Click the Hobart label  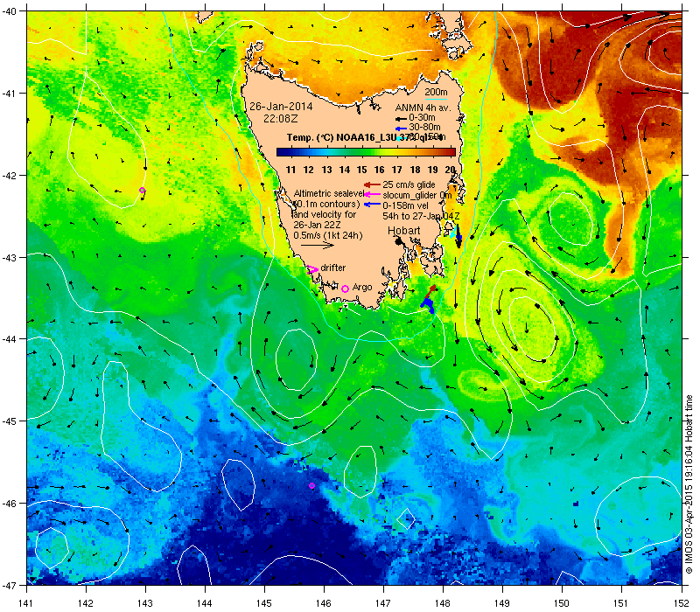pyautogui.click(x=403, y=231)
